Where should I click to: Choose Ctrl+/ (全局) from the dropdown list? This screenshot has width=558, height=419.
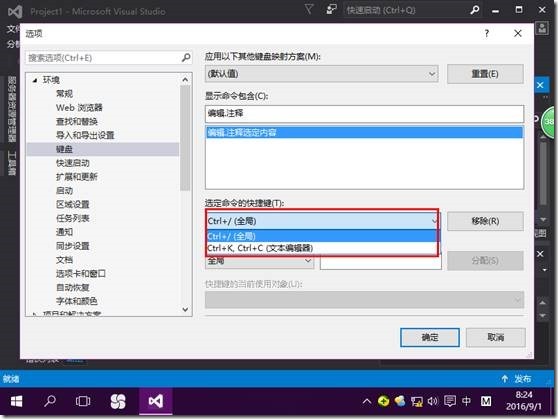[x=321, y=236]
